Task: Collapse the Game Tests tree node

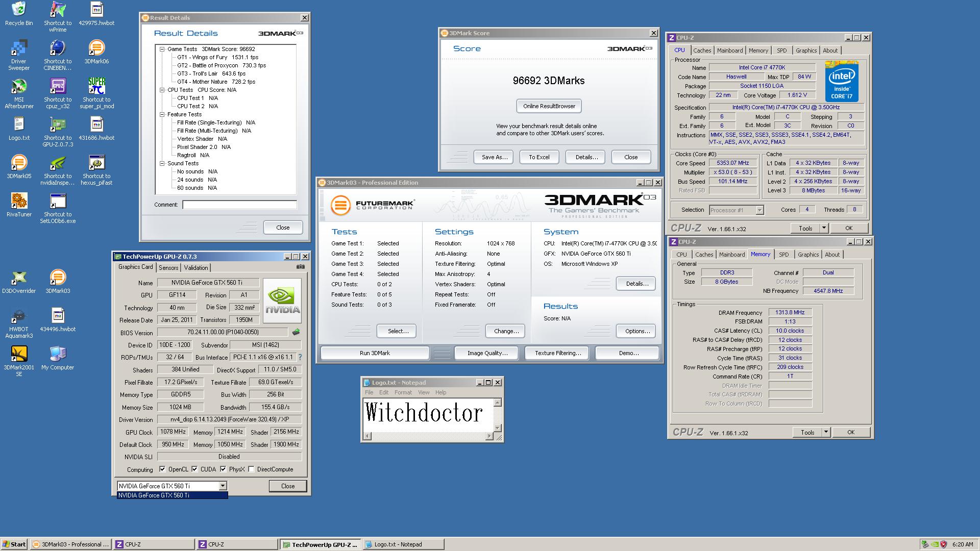Action: coord(162,49)
